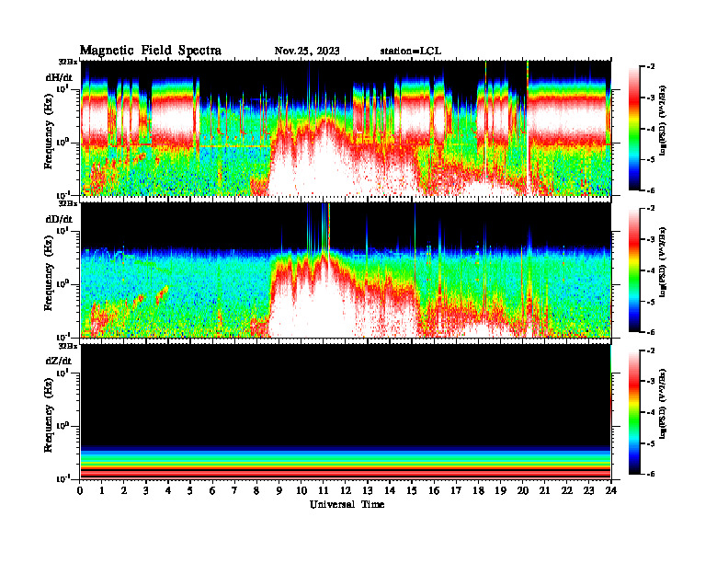
Task: Click the dH/dt panel label
Action: tap(59, 77)
